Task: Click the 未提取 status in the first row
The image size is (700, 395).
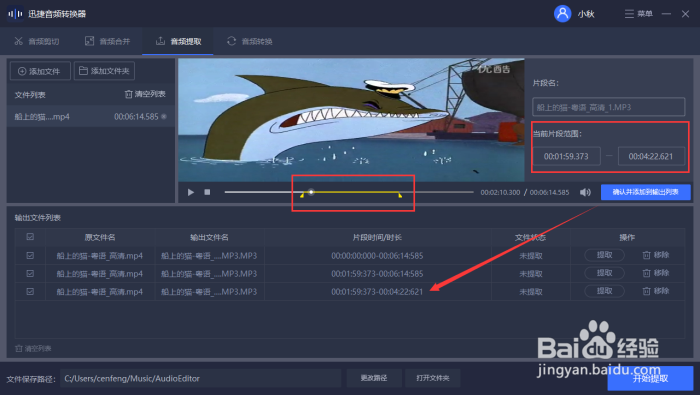Action: click(531, 256)
